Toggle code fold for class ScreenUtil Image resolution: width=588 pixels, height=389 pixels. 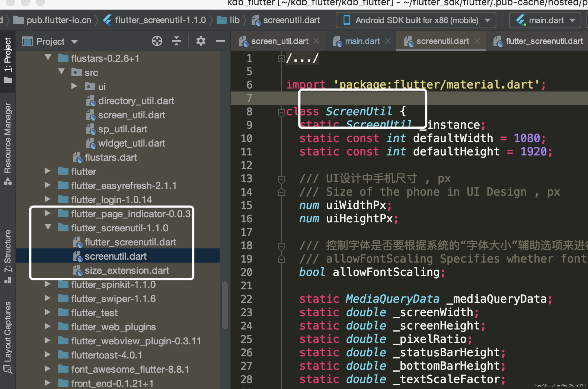coord(281,112)
